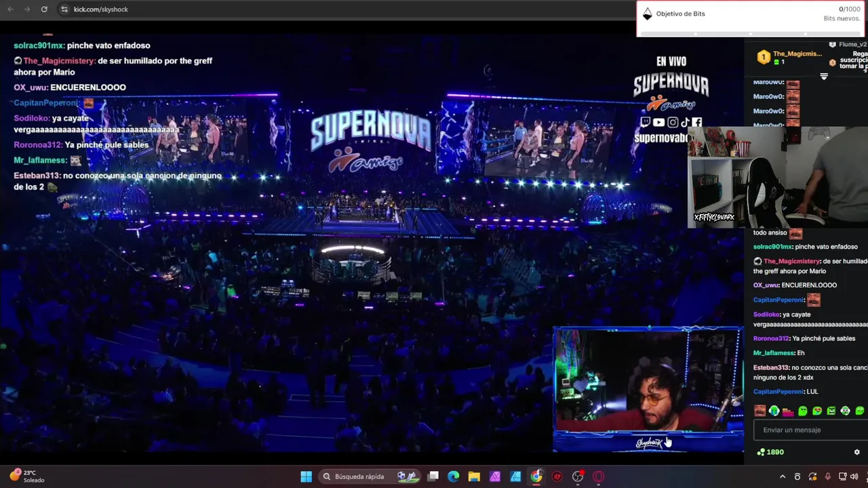Pick the green skull headphone emote
Screen dimensions: 868x488
click(x=845, y=411)
